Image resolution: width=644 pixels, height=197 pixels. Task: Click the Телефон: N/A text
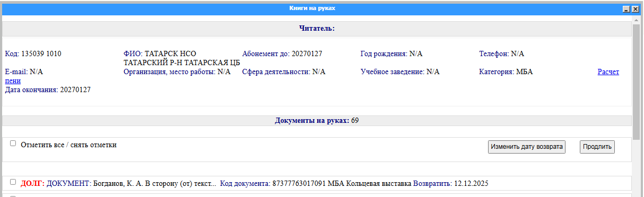pyautogui.click(x=501, y=54)
